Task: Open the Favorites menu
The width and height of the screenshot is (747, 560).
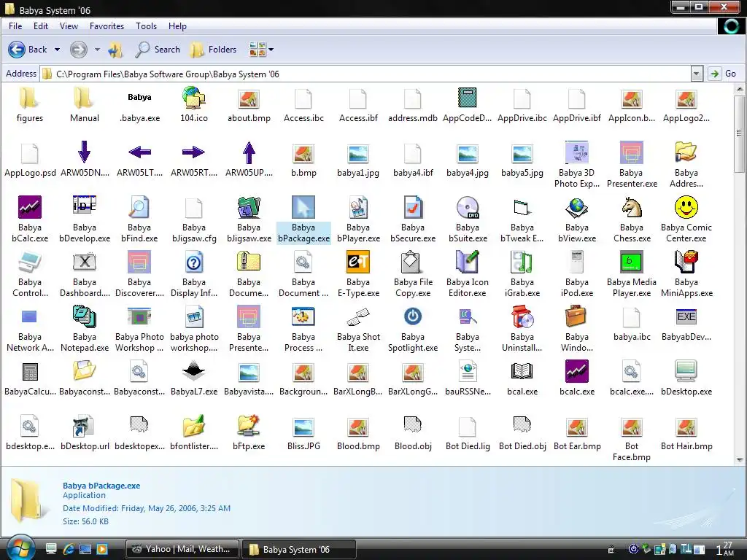Action: [x=107, y=26]
